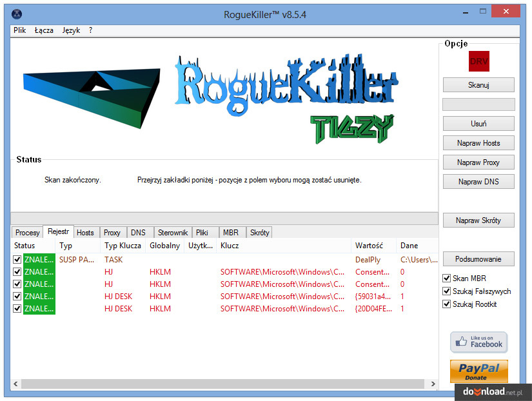This screenshot has width=532, height=401.
Task: Uncheck the second HJ HKLM Consent row
Action: tap(17, 284)
